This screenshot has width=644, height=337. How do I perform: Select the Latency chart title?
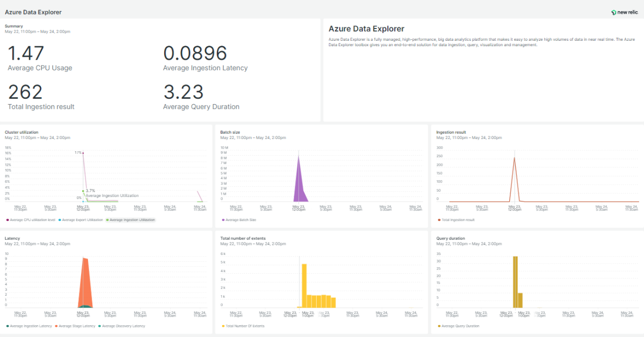pos(12,238)
